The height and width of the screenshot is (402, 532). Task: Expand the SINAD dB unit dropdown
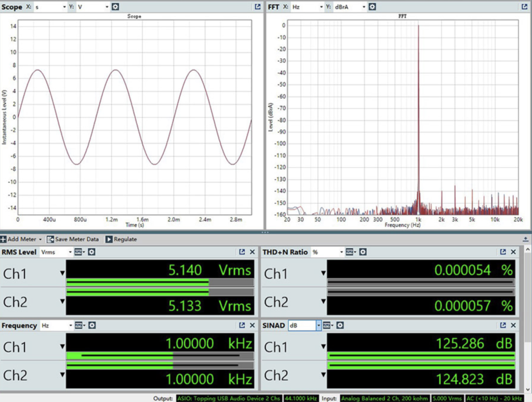(319, 326)
